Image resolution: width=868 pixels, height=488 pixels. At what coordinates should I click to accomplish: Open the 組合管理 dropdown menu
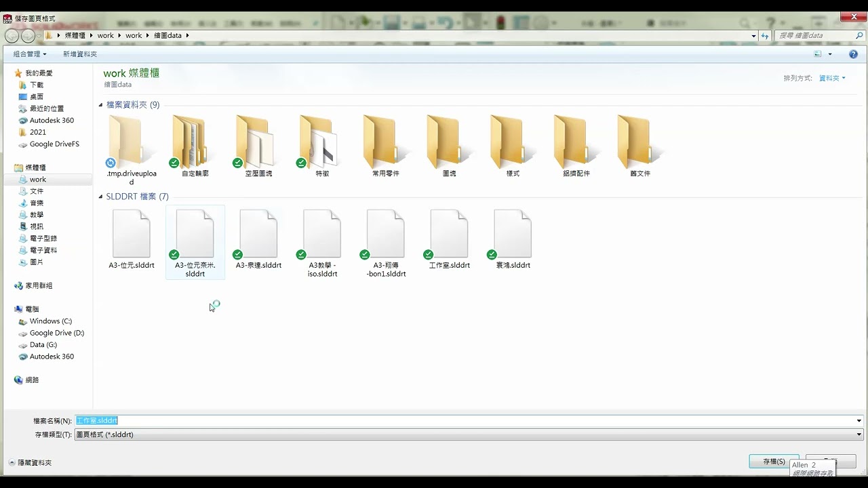pos(30,54)
